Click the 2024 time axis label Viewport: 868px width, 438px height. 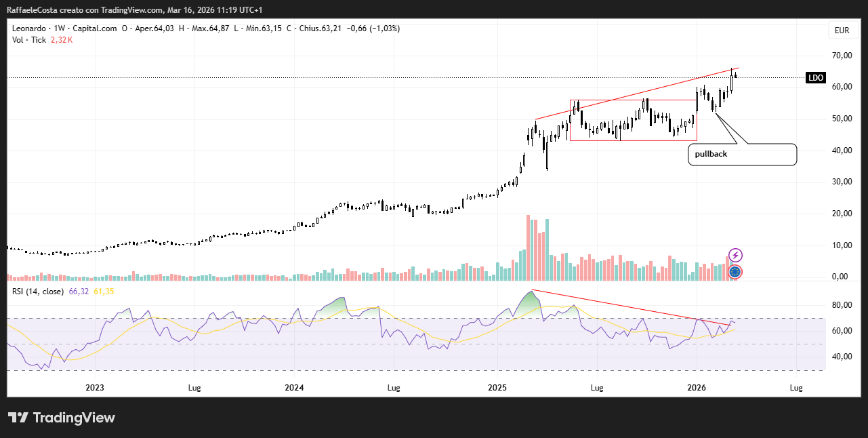click(294, 388)
